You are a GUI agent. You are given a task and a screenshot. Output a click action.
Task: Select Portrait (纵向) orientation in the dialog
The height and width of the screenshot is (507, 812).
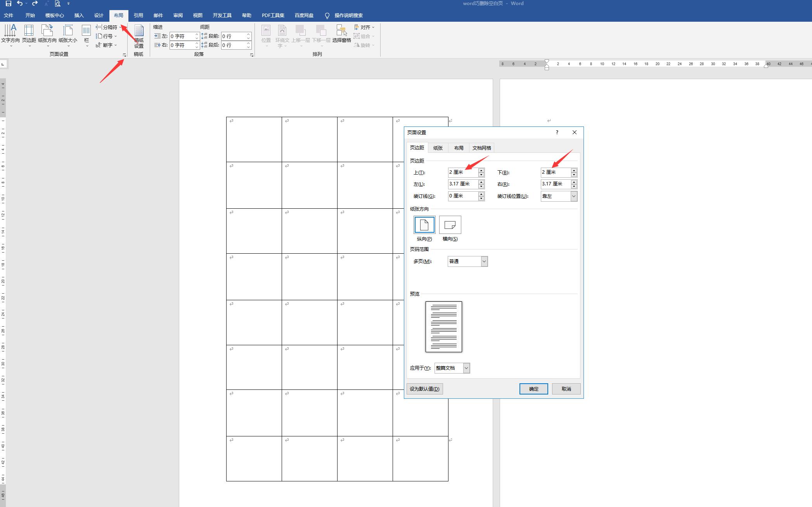[424, 225]
